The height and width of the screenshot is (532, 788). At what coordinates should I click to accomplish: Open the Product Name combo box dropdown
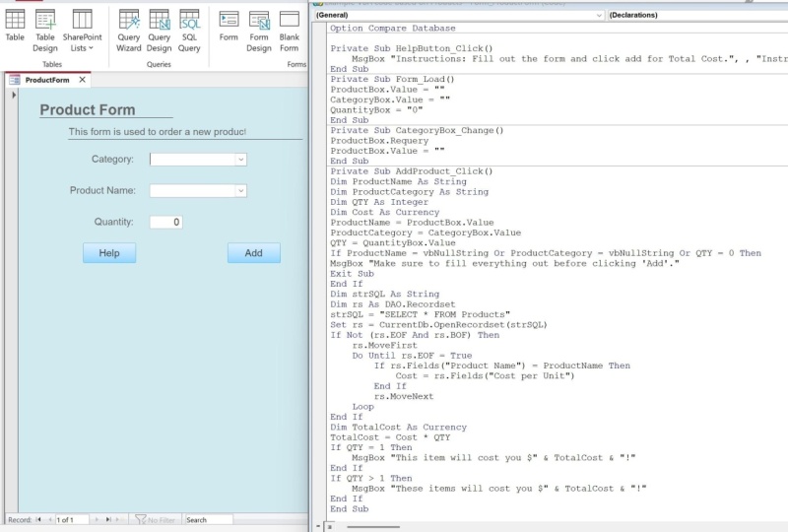[241, 190]
